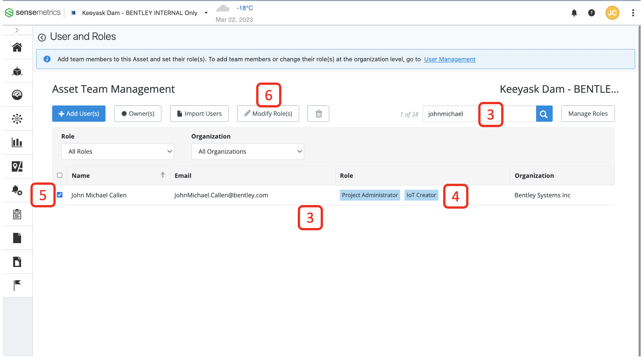Open the asset cube icon in the sidebar
The image size is (644, 361).
click(17, 71)
